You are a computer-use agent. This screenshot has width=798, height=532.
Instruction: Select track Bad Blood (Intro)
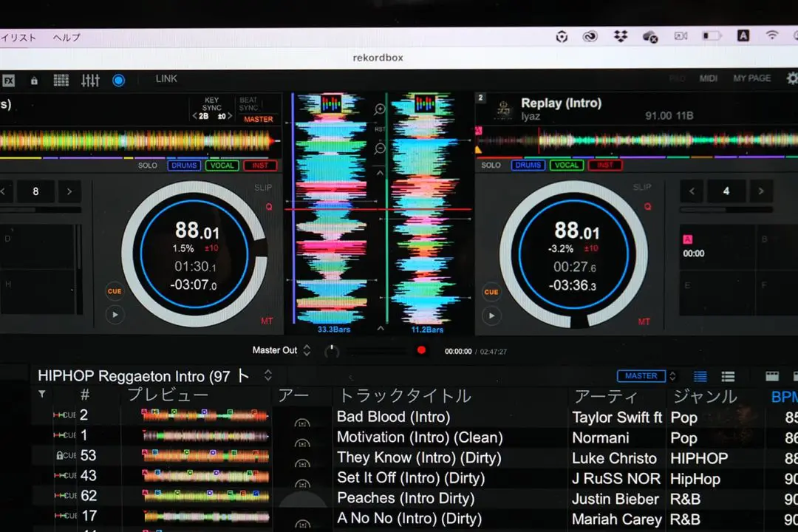pos(393,417)
